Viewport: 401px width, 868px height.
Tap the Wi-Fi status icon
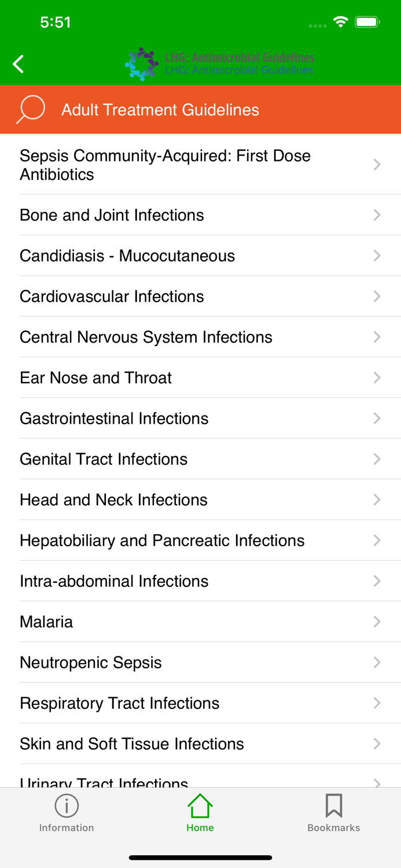coord(340,21)
